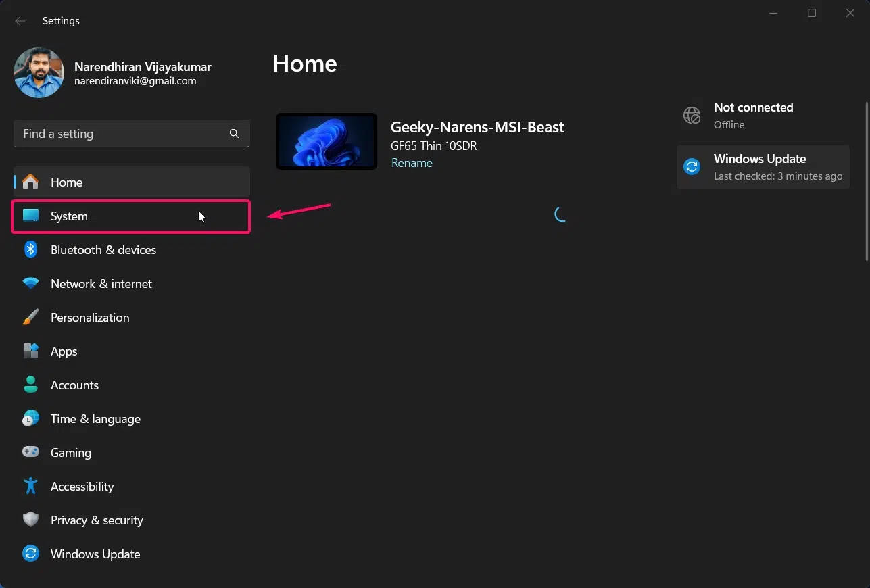Click the Windows Update card refresh icon

pos(692,167)
